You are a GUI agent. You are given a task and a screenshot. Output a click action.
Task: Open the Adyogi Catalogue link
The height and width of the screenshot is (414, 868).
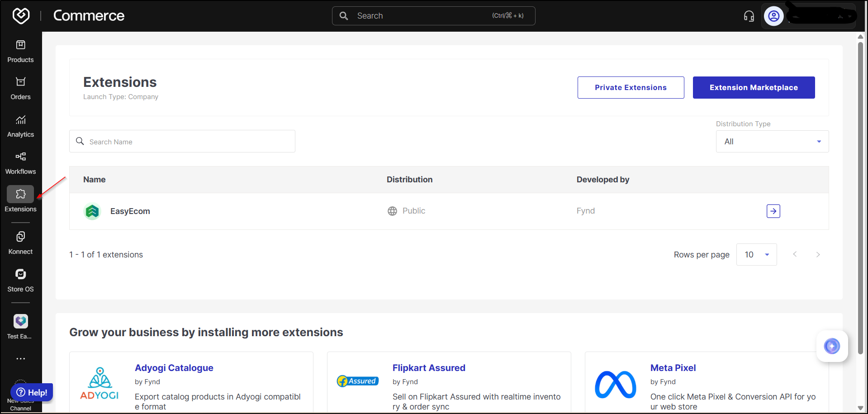[174, 368]
